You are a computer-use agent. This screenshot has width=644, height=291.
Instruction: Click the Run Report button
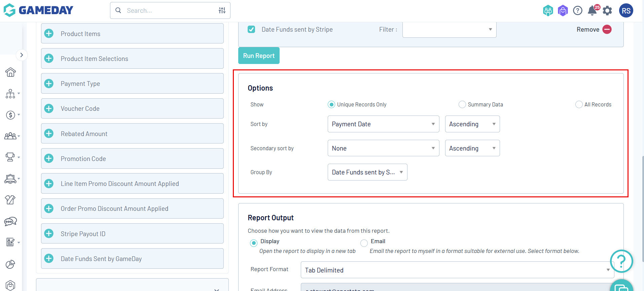tap(259, 56)
